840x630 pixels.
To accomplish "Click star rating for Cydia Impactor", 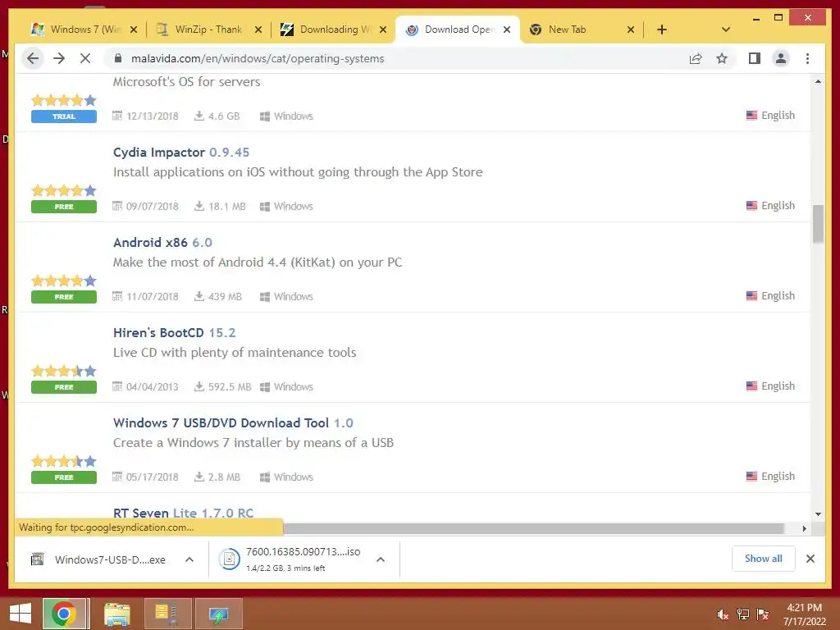I will point(64,190).
